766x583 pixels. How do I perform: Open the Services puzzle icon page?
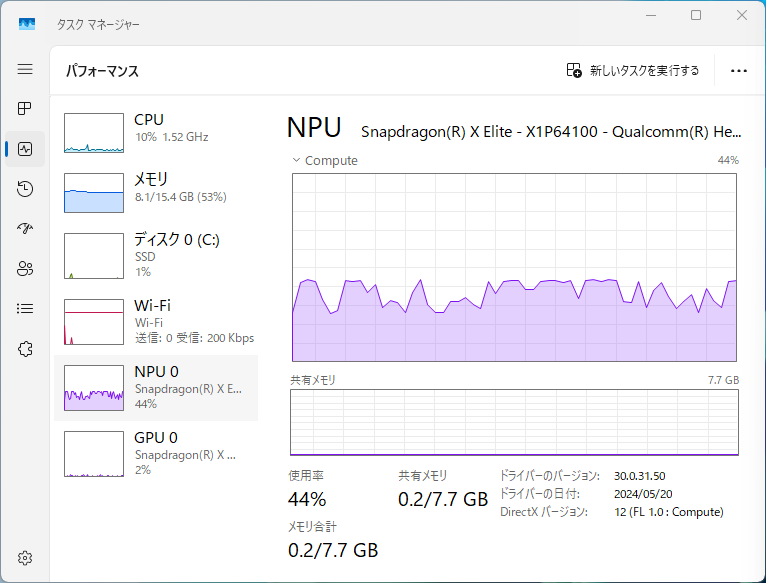[x=25, y=349]
